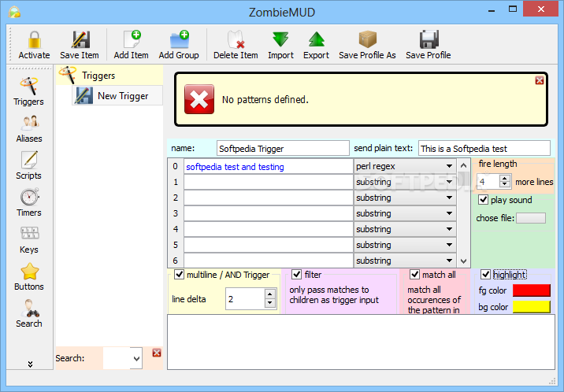The image size is (564, 392).
Task: Click pattern row 0 text field
Action: pos(269,167)
